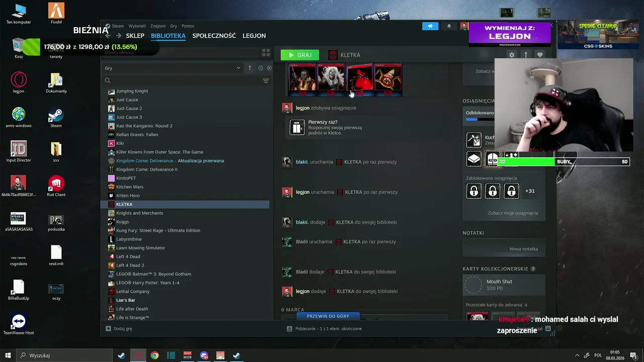Screen dimensions: 644x362
Task: Open Steam announcements megaphone icon
Action: pos(430,26)
